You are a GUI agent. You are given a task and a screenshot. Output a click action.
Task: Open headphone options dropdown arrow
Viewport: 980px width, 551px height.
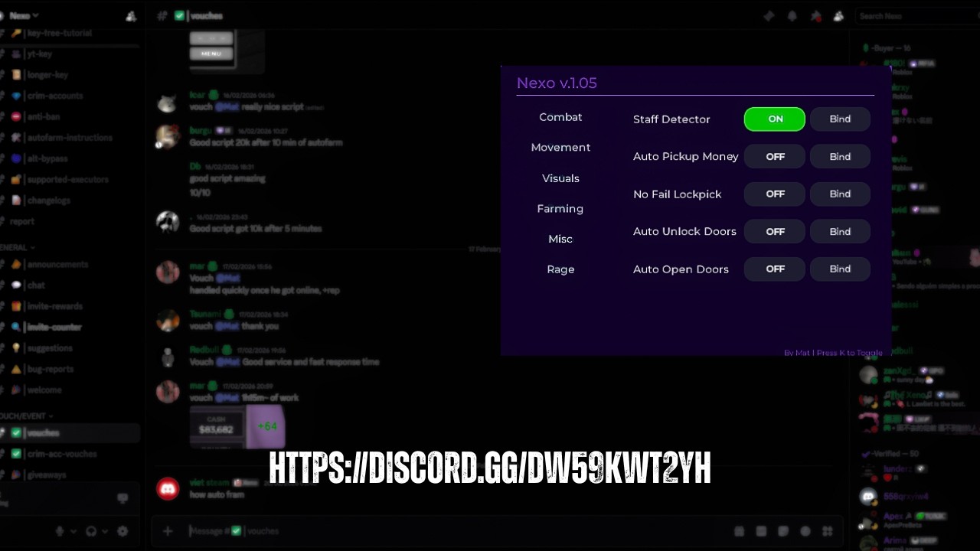click(105, 531)
